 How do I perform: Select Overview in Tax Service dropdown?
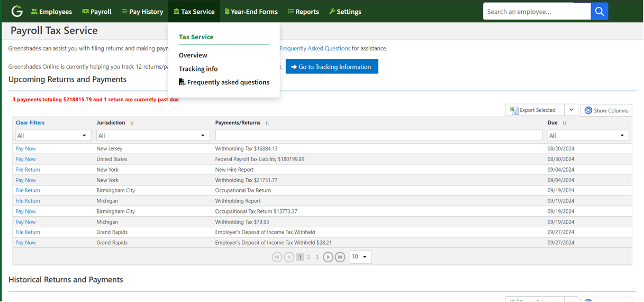point(193,55)
